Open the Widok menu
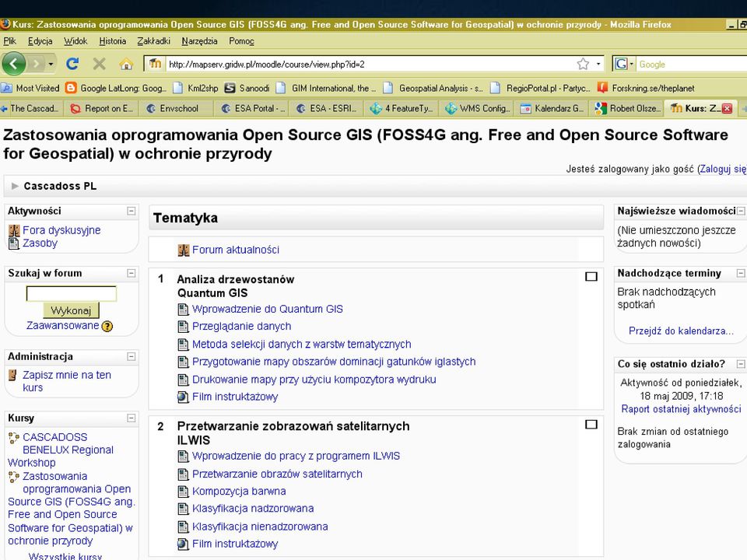 [75, 41]
